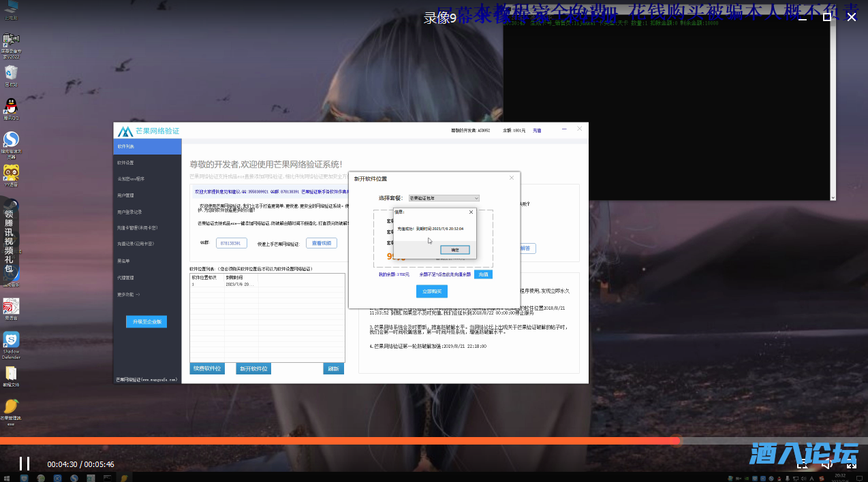Expand the 更多功能 sidebar item
868x482 pixels.
coord(128,294)
